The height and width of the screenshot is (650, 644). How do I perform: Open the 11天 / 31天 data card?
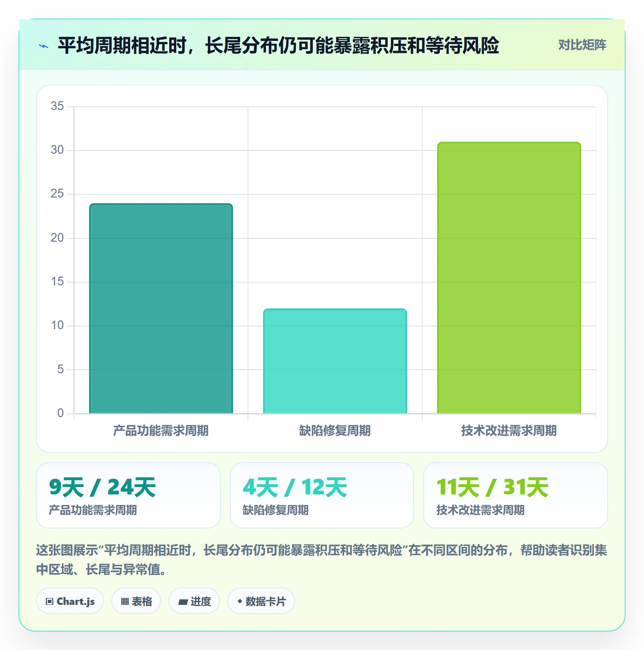click(x=516, y=495)
